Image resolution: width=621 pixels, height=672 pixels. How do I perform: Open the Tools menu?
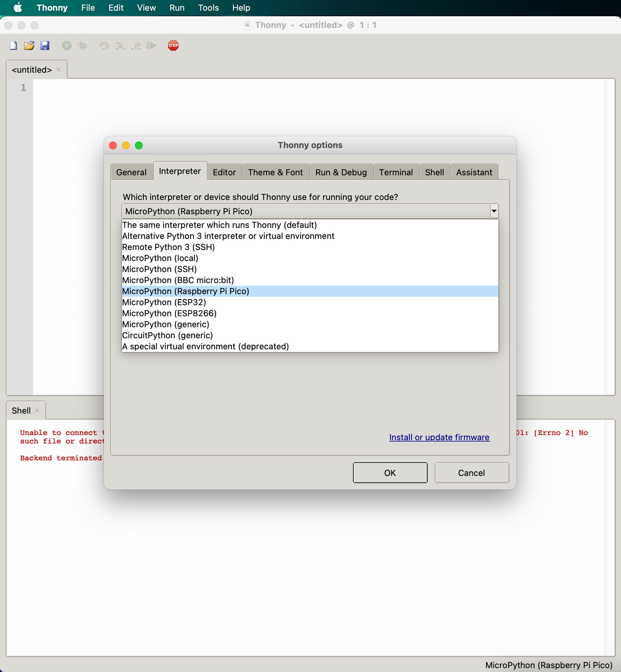[x=208, y=7]
